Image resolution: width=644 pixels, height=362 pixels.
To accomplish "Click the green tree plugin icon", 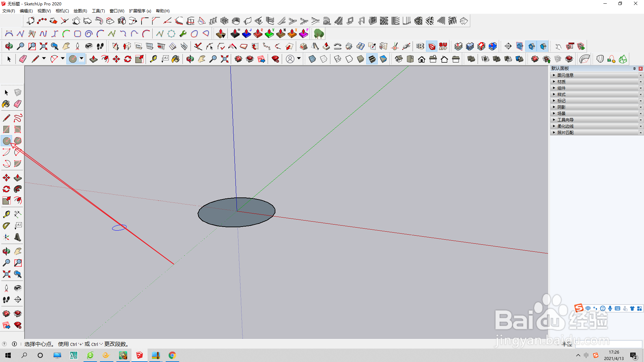I will (x=319, y=34).
